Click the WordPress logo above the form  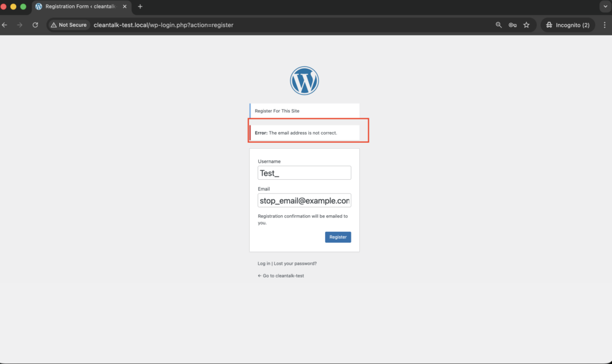point(304,80)
